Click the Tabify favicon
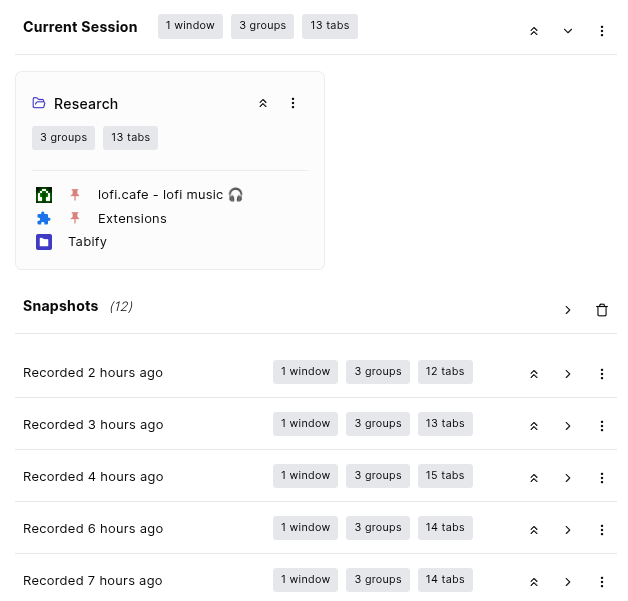The height and width of the screenshot is (601, 628). (44, 242)
